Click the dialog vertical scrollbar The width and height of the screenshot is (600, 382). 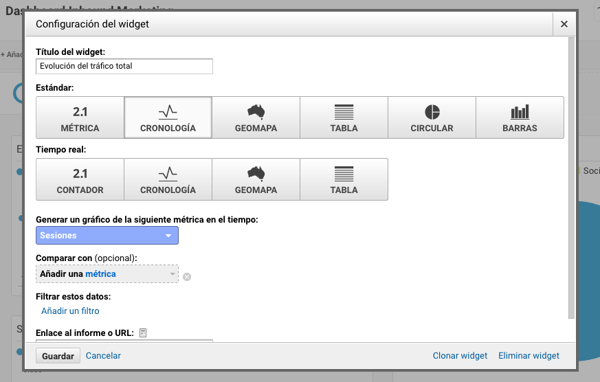(x=571, y=178)
